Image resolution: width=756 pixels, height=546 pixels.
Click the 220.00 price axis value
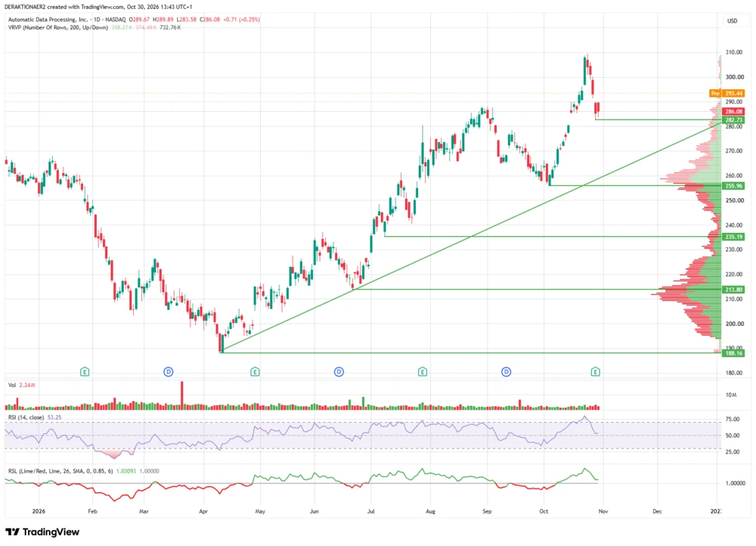click(x=734, y=275)
